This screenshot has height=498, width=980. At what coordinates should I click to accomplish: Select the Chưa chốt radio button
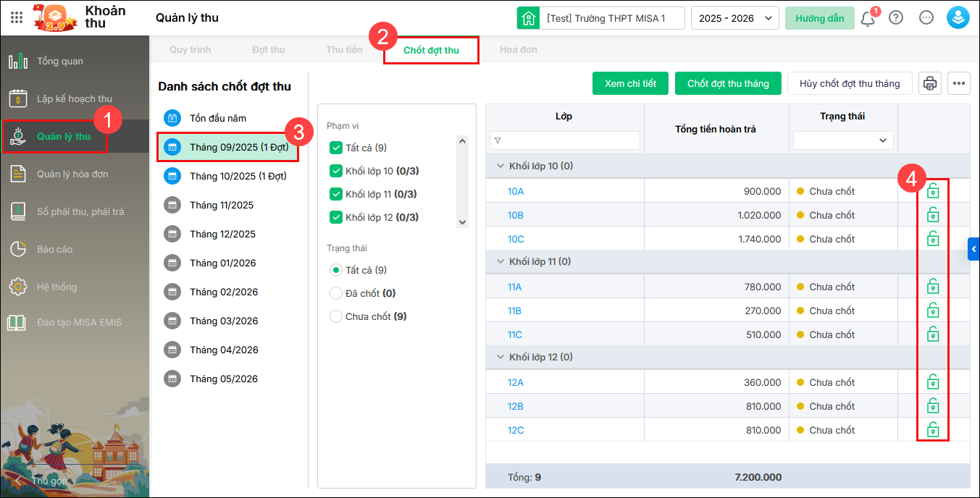click(x=335, y=316)
